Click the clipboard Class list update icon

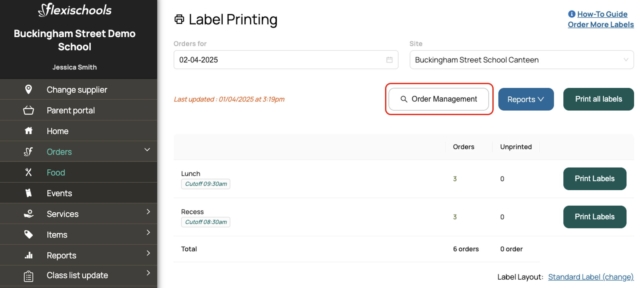click(29, 276)
